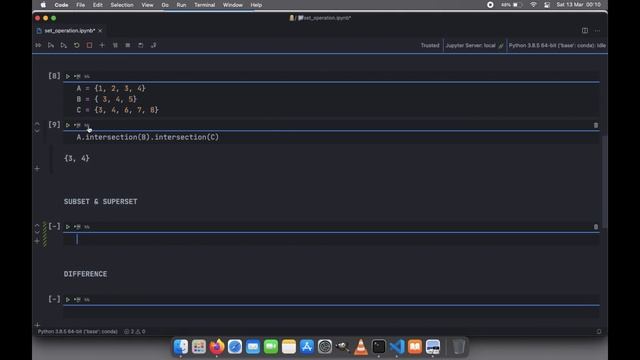Click the Run All Cells double-arrow icon
Screen dimensions: 640x360
coord(38,45)
